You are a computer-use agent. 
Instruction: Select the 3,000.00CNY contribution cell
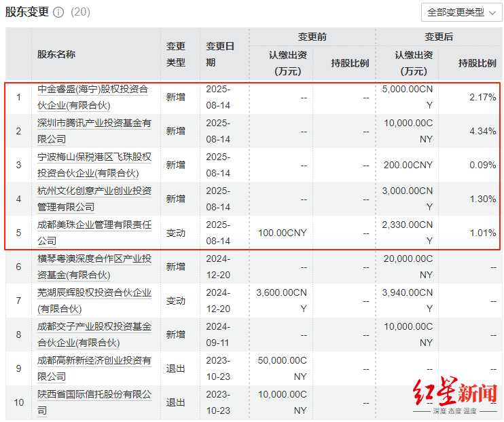coord(408,199)
